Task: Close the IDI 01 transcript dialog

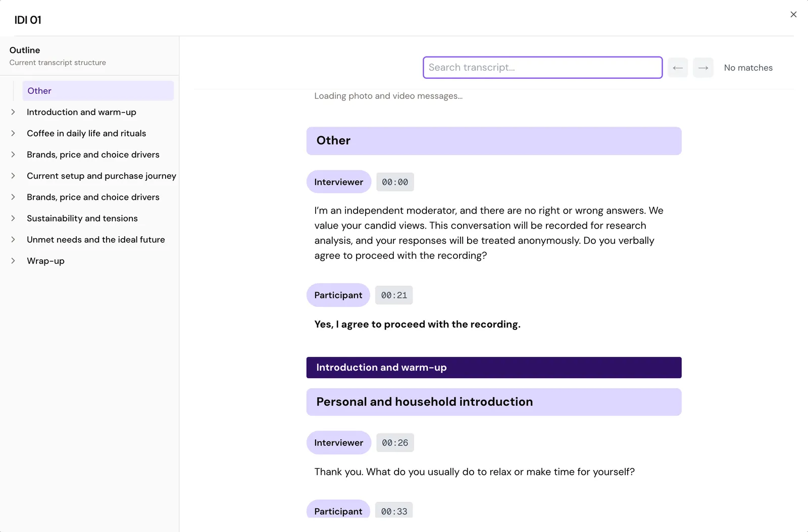Action: [x=793, y=15]
